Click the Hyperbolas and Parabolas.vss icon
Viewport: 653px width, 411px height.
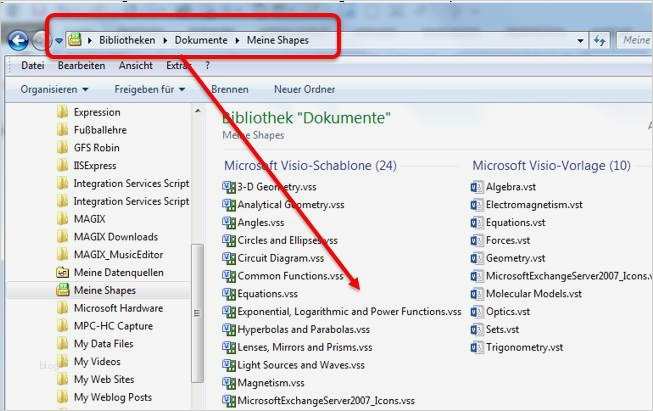(229, 329)
